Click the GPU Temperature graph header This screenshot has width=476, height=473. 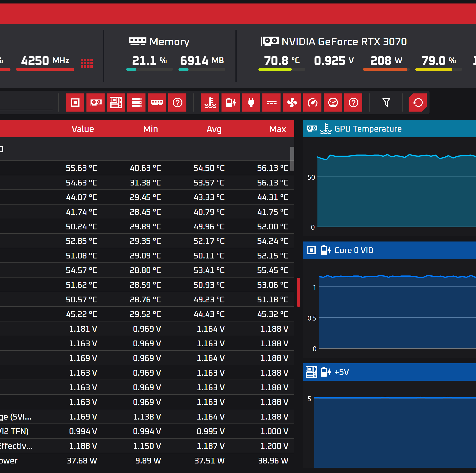tap(389, 129)
